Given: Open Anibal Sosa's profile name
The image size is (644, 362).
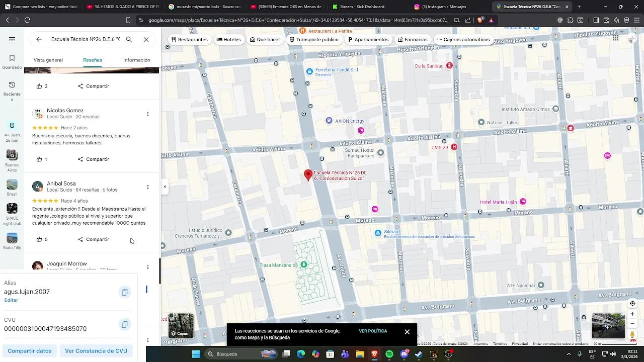Looking at the screenshot, I should coord(61,184).
